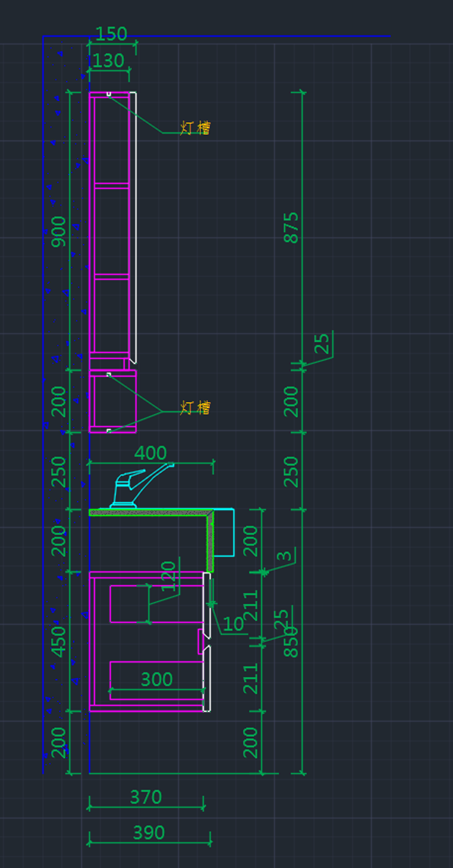Screen dimensions: 453x868
Task: Click the 390 dimension text
Action: 149,833
